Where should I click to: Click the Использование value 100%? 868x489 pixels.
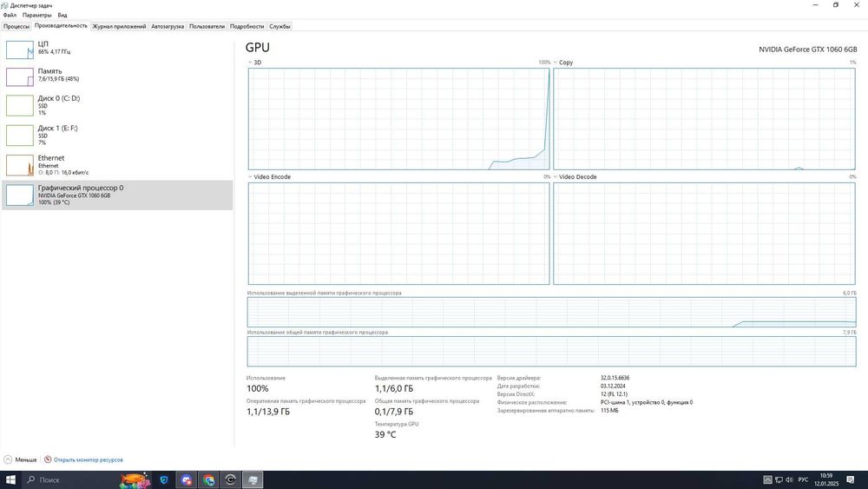tap(258, 388)
